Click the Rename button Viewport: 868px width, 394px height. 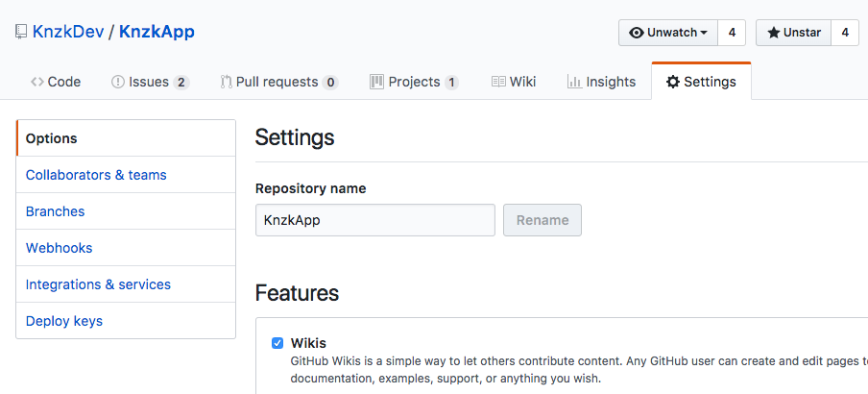point(542,220)
